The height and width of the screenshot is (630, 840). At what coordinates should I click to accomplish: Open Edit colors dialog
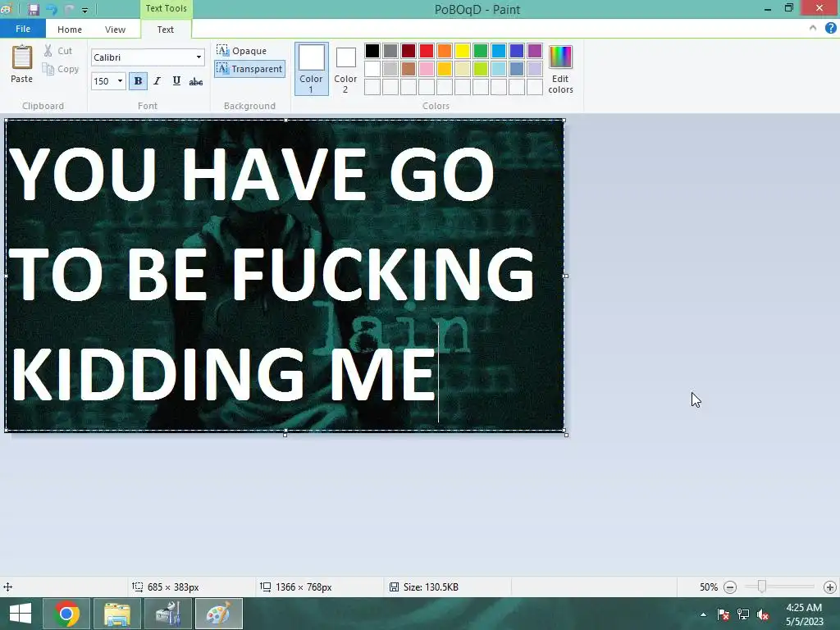(560, 69)
